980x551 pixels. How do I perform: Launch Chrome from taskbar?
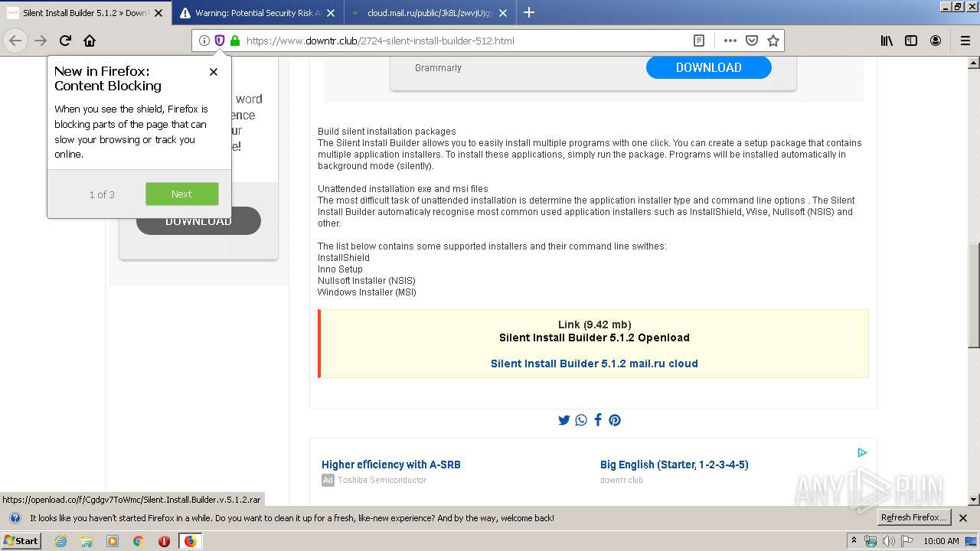(x=138, y=541)
